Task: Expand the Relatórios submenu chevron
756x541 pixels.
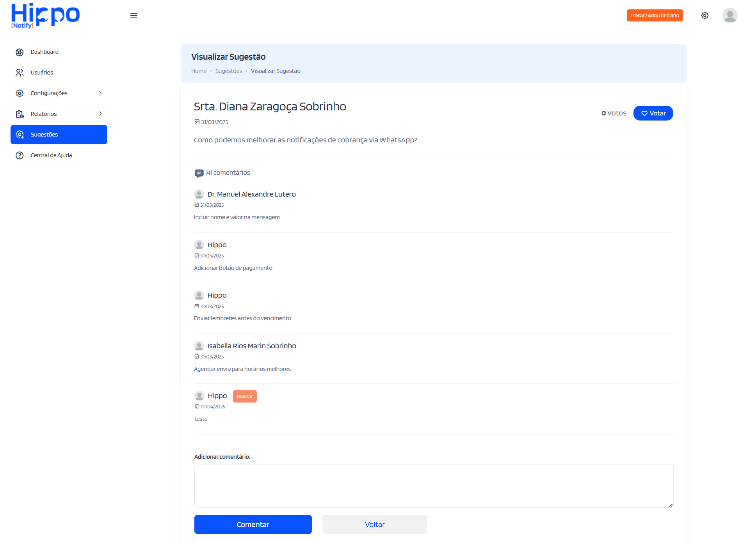Action: 100,114
